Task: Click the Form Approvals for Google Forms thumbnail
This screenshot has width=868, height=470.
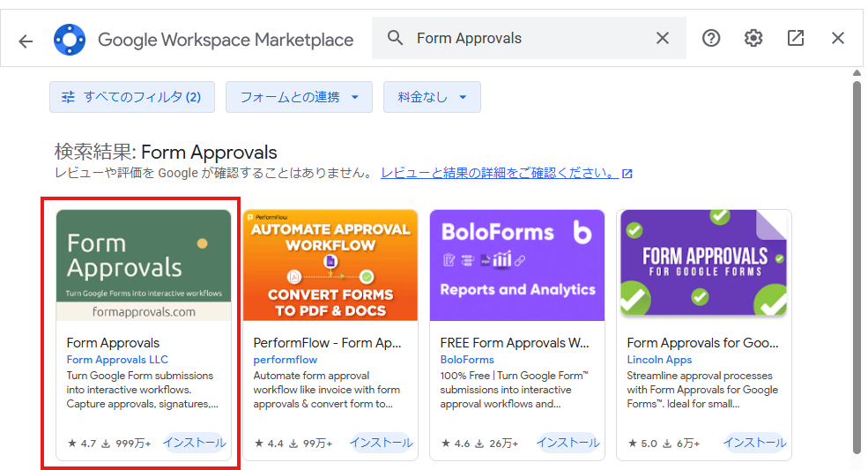Action: [703, 265]
